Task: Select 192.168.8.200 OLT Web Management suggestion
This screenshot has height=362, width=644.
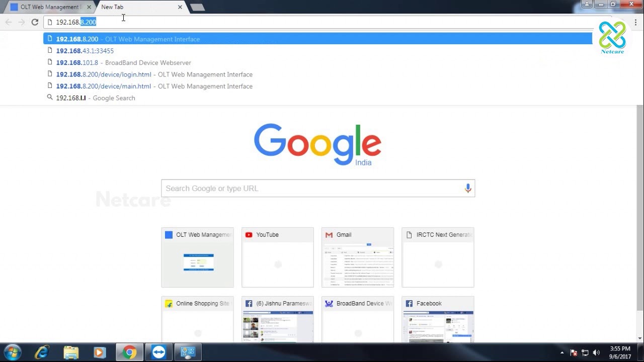Action: coord(128,39)
